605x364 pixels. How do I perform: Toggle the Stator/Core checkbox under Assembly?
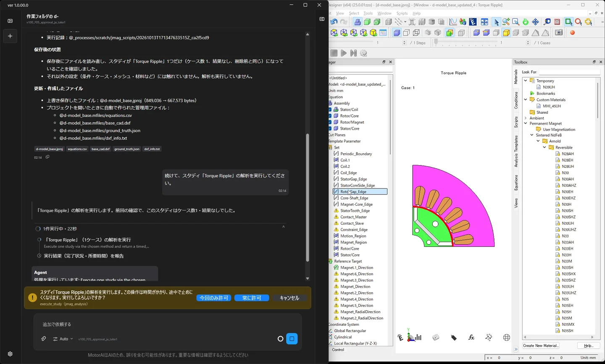(x=330, y=128)
